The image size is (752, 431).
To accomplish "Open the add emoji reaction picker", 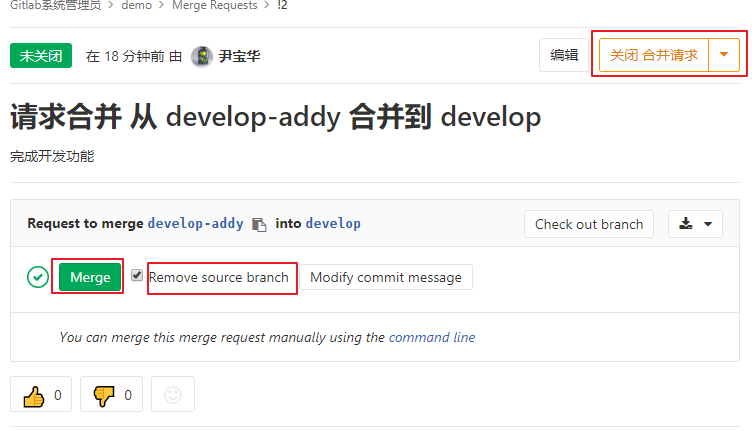I will [x=173, y=395].
